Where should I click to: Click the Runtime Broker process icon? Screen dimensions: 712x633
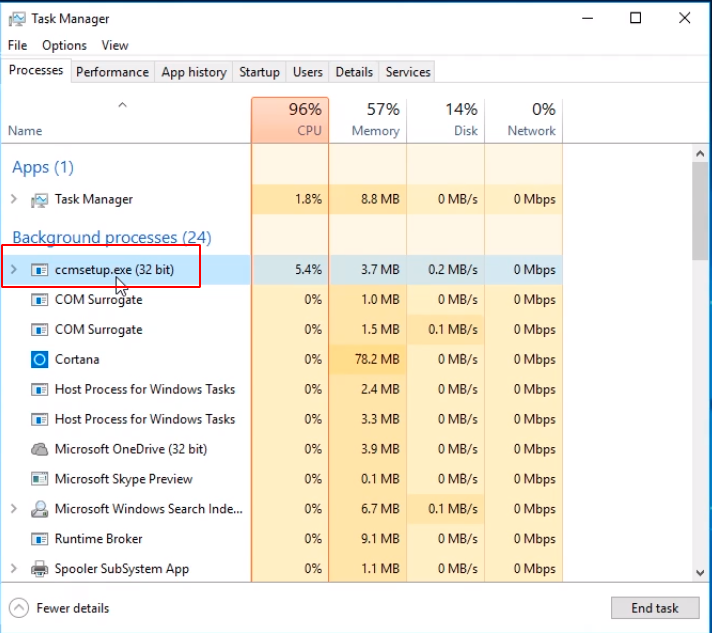point(40,539)
